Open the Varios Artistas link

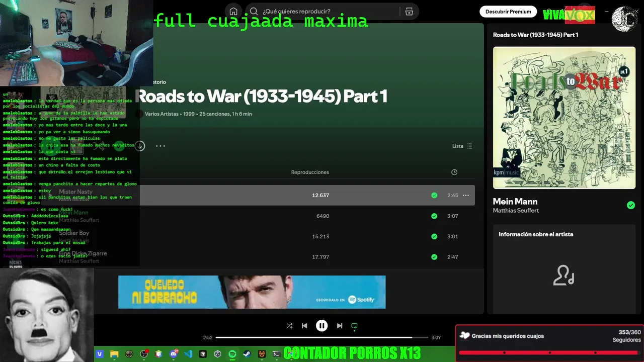coord(162,114)
